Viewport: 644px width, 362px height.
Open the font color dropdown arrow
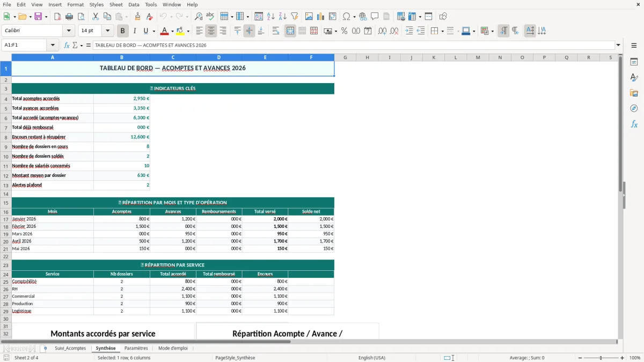pos(172,31)
